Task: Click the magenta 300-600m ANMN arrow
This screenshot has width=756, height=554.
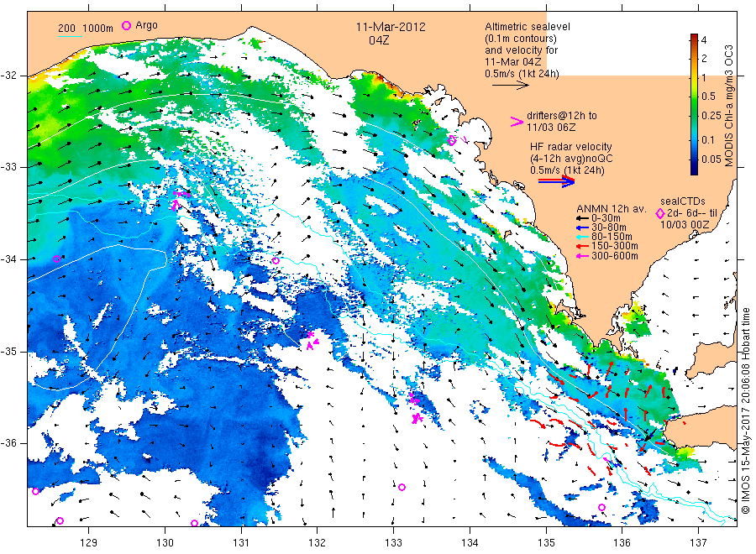Action: [x=582, y=256]
